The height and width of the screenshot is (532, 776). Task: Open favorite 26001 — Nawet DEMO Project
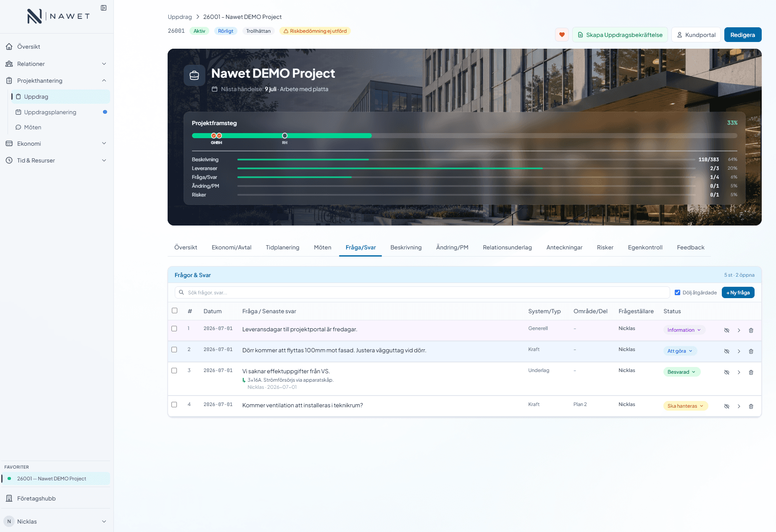55,479
